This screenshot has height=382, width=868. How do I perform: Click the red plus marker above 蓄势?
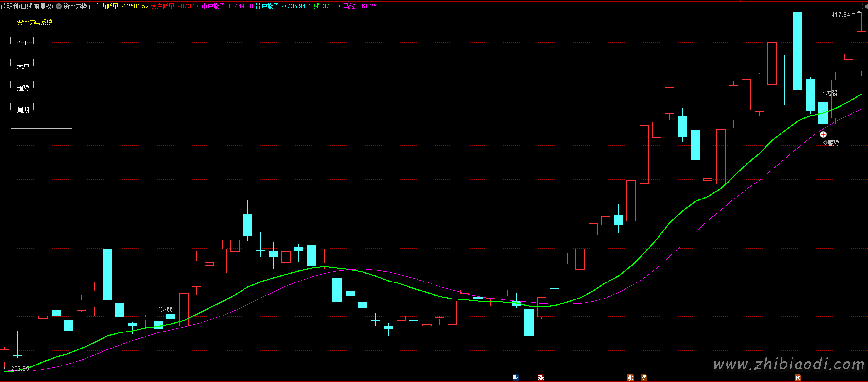823,134
